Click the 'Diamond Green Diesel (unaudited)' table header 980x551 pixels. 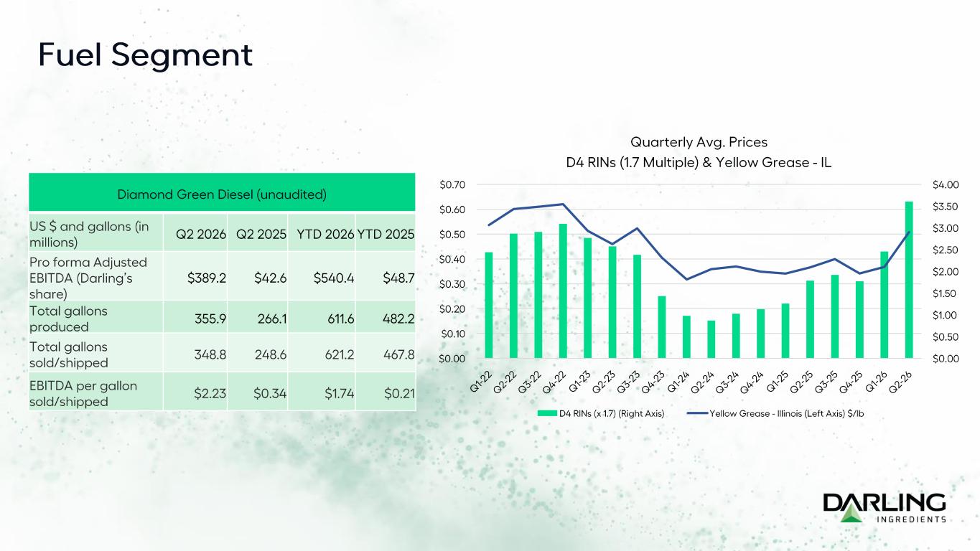point(222,194)
